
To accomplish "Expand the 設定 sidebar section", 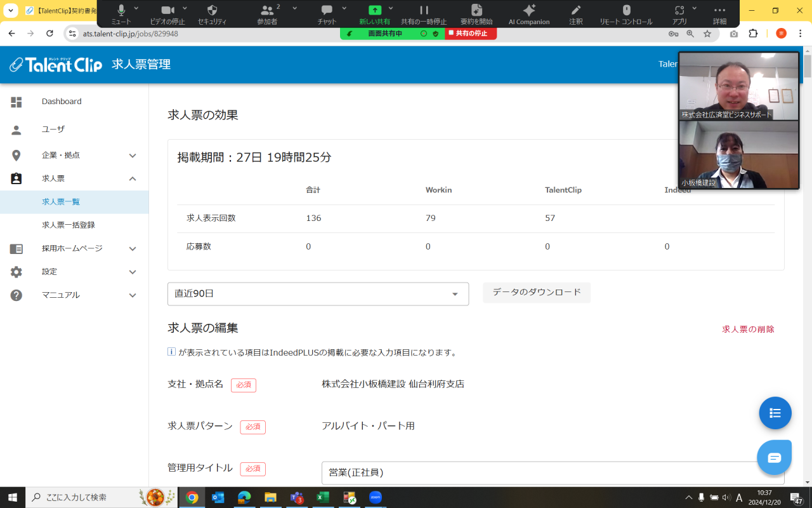I will point(74,272).
